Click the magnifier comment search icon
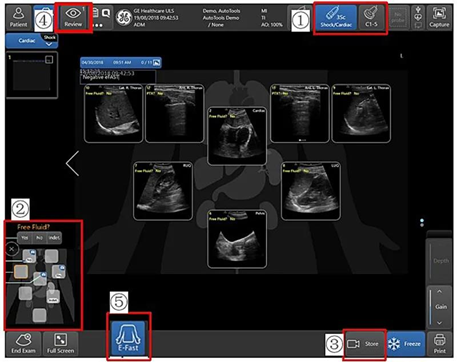This screenshot has height=362, width=457. pos(106,13)
